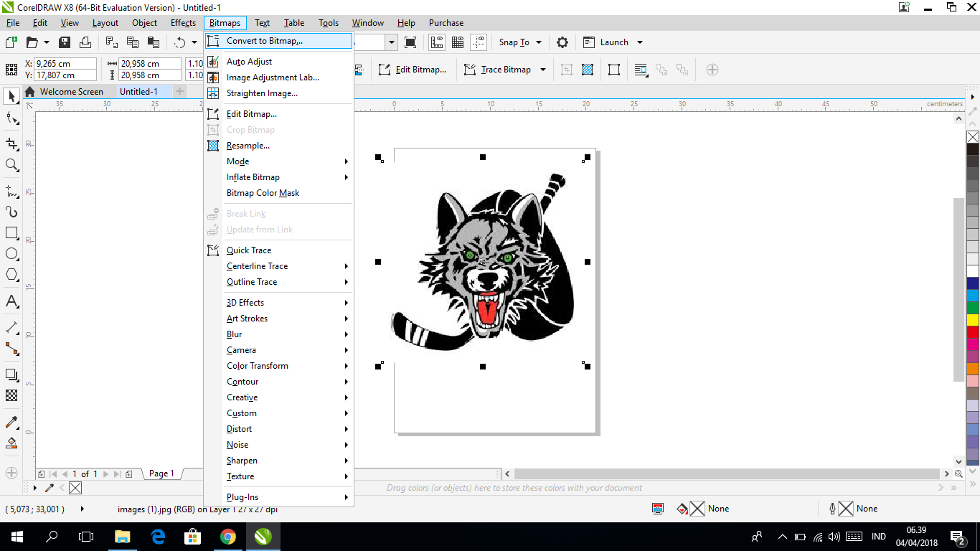Screen dimensions: 980x551
Task: Click the object width input field
Action: [x=150, y=64]
